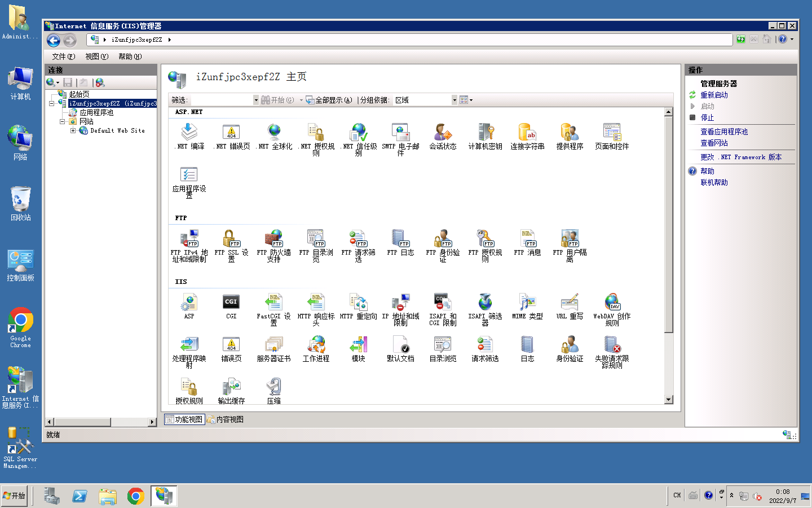812x508 pixels.
Task: Click 查看网站 link
Action: pos(714,143)
